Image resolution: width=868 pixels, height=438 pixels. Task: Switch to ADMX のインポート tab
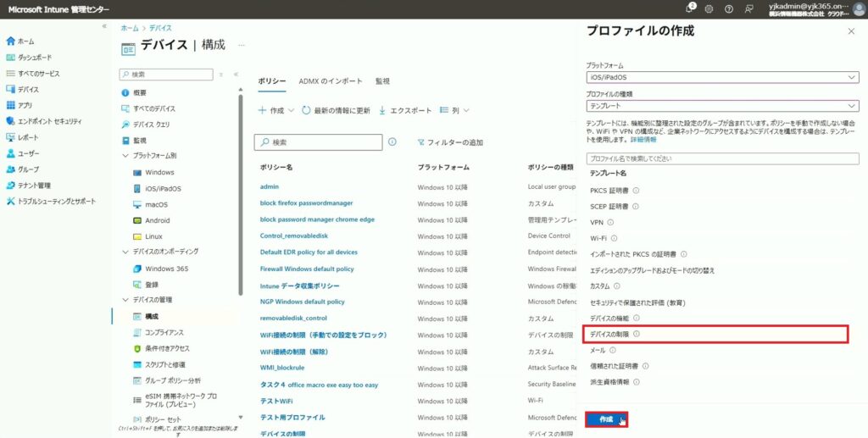[331, 81]
